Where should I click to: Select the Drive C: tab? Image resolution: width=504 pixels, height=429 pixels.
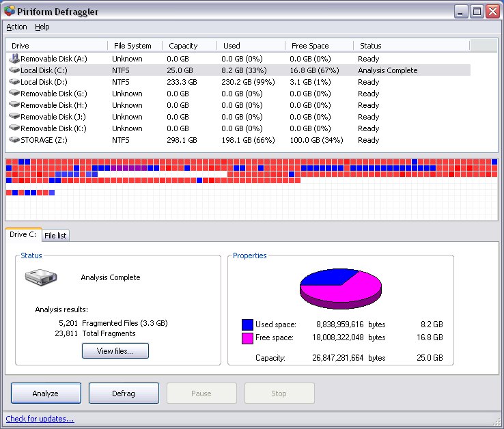tap(23, 234)
